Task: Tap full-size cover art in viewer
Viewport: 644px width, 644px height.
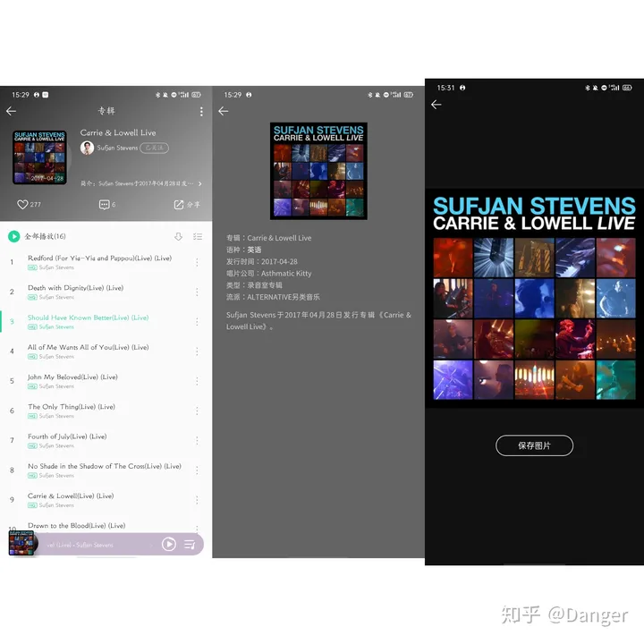Action: pyautogui.click(x=534, y=298)
